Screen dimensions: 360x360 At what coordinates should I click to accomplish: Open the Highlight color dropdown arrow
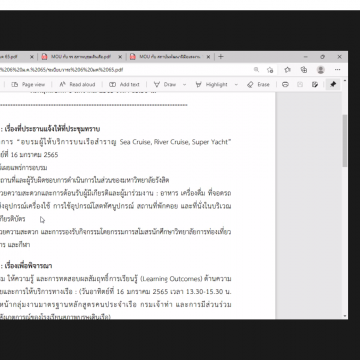pos(236,85)
